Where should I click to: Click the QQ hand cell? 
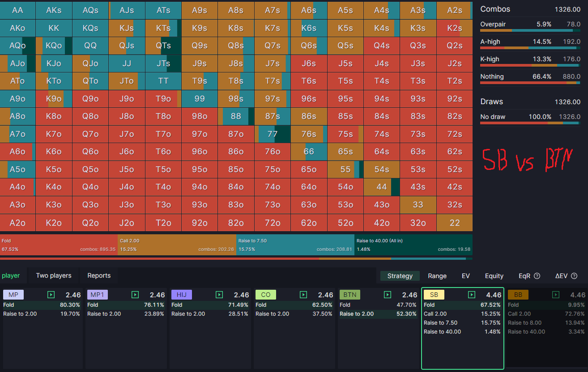90,46
